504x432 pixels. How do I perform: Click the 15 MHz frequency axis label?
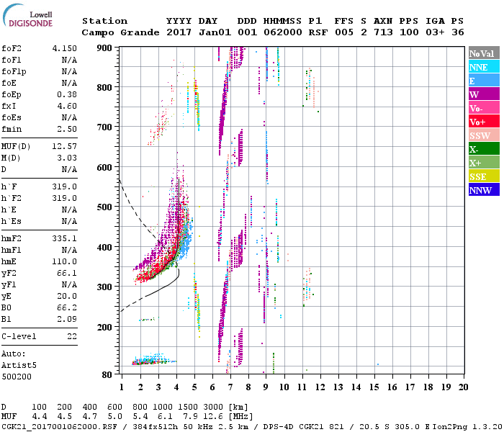pos(374,387)
